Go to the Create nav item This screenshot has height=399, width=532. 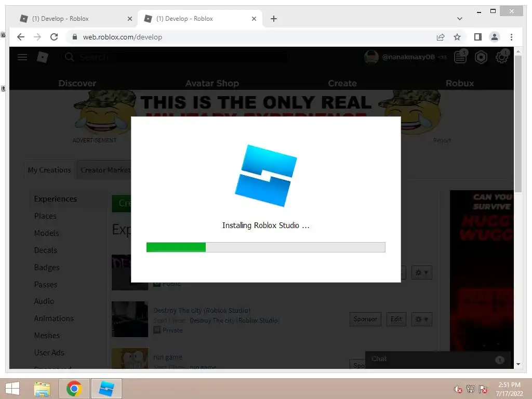click(342, 83)
